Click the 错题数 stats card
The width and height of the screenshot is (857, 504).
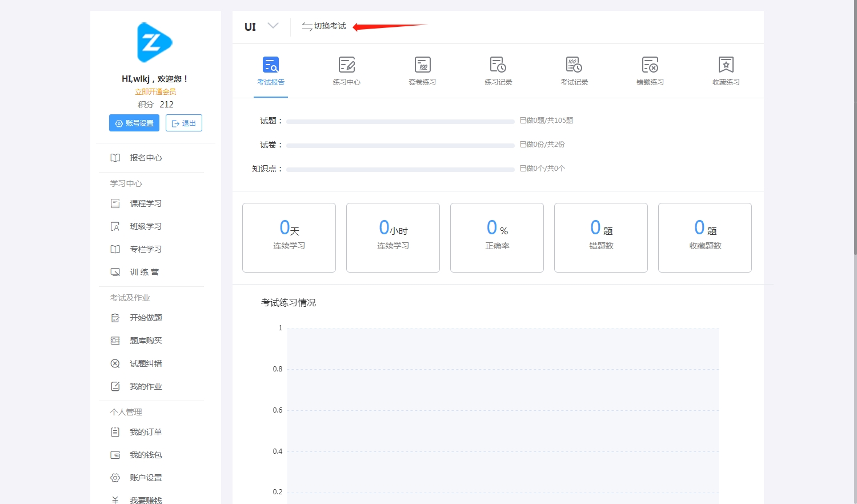pos(601,238)
